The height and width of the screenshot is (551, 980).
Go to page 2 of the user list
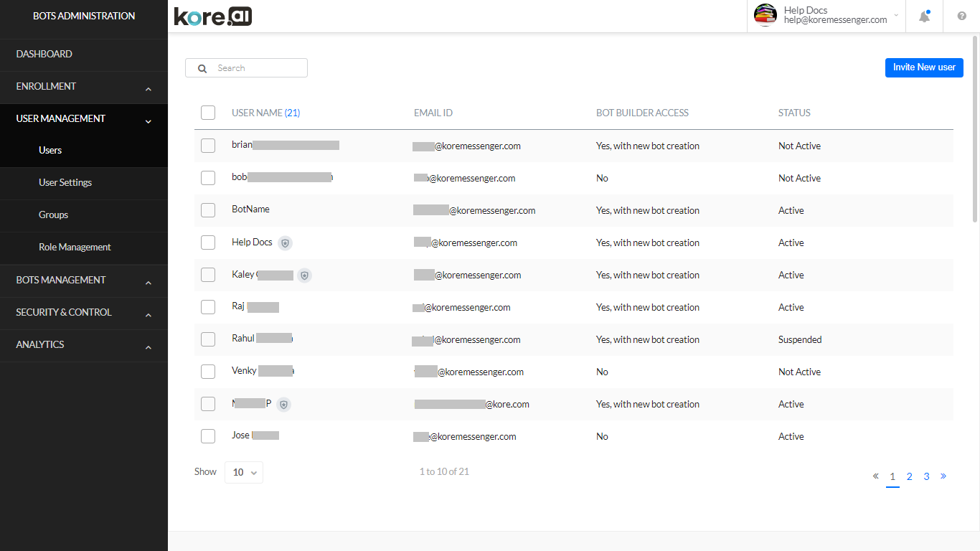click(909, 476)
